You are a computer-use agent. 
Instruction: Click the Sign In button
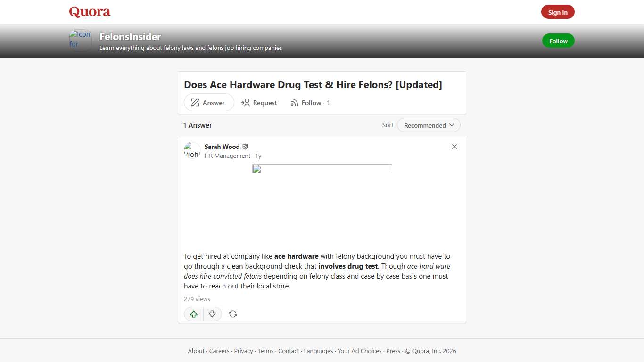click(x=558, y=12)
